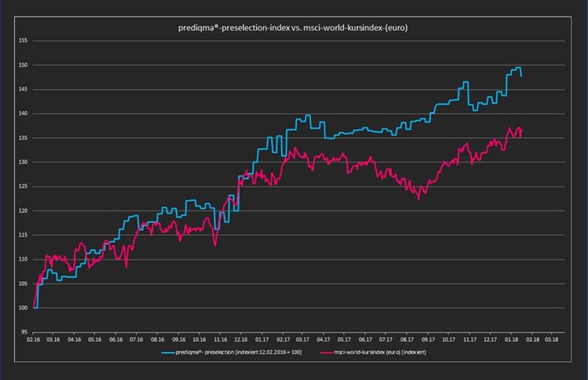Select the 09.17 x-axis date label

pyautogui.click(x=428, y=338)
